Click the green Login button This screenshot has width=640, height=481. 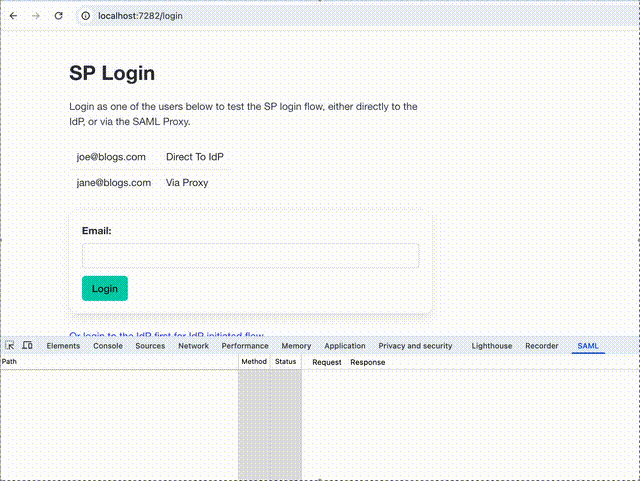point(105,288)
